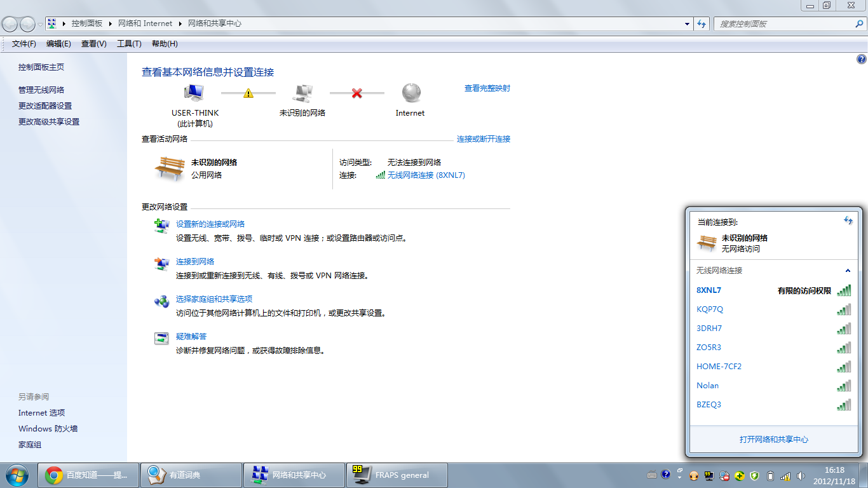The image size is (868, 488).
Task: Click the USER-THINK computer icon
Action: (x=194, y=93)
